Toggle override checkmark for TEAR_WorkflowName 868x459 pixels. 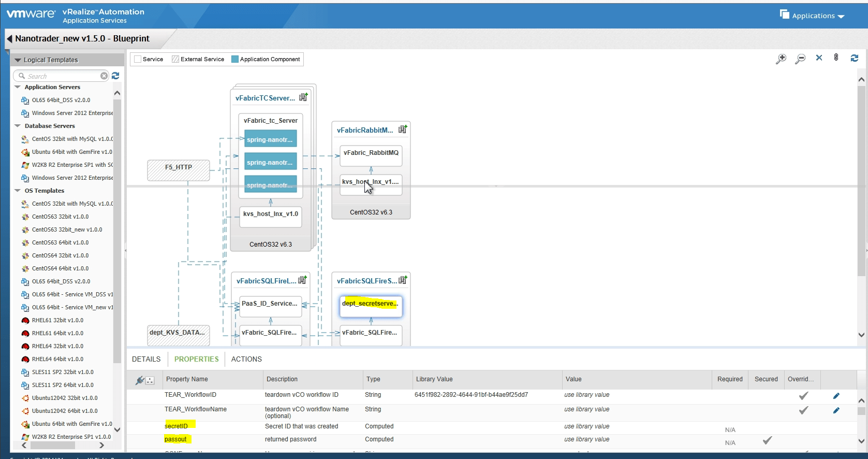803,410
